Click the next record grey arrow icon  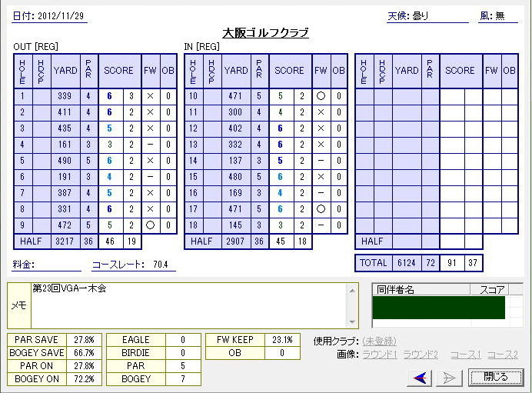(x=449, y=378)
